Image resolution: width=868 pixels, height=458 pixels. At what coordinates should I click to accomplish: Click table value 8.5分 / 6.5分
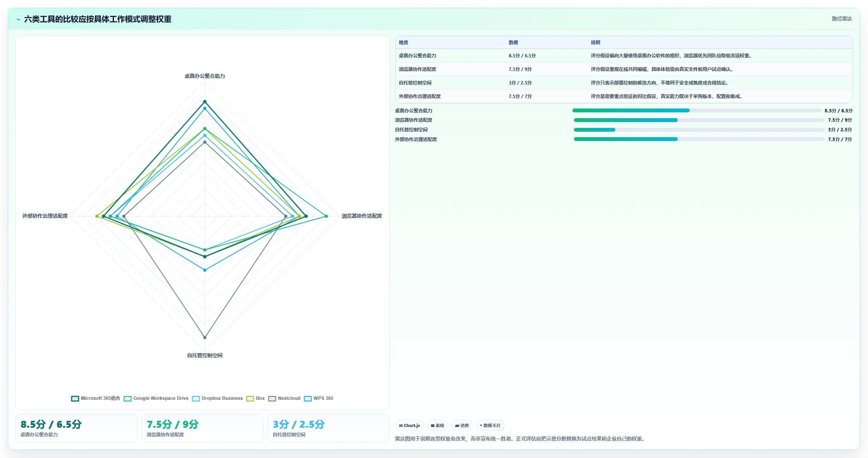pos(522,56)
